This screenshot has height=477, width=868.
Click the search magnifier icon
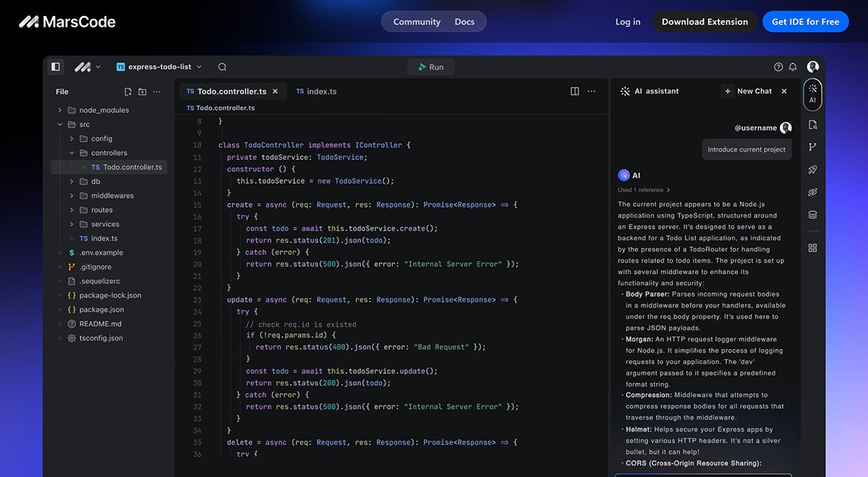pyautogui.click(x=222, y=67)
